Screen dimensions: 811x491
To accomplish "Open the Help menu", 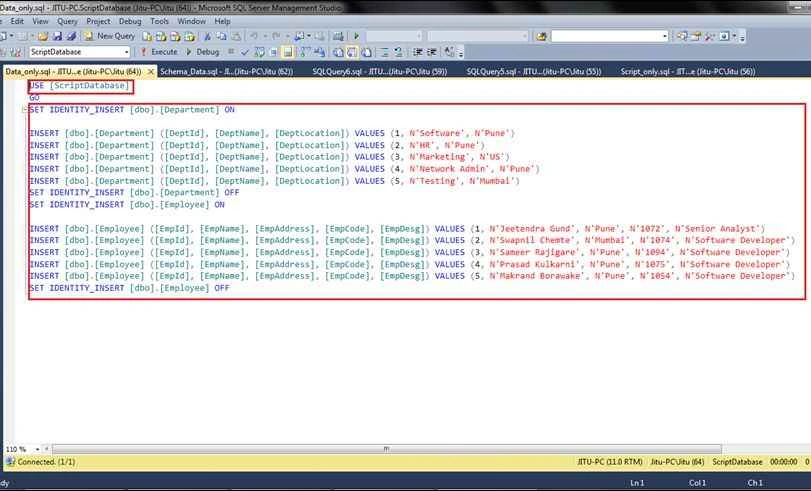I will (x=222, y=21).
